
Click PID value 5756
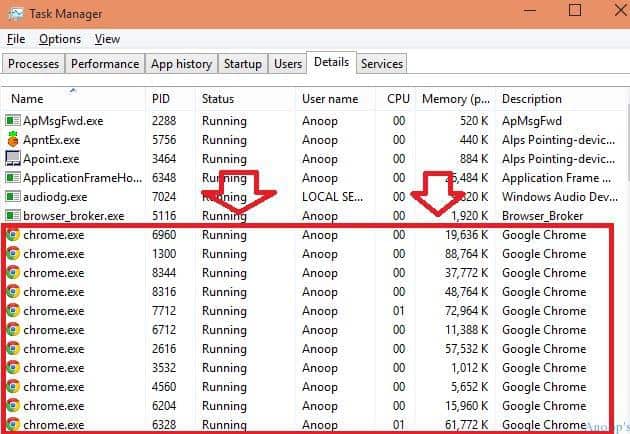(164, 140)
